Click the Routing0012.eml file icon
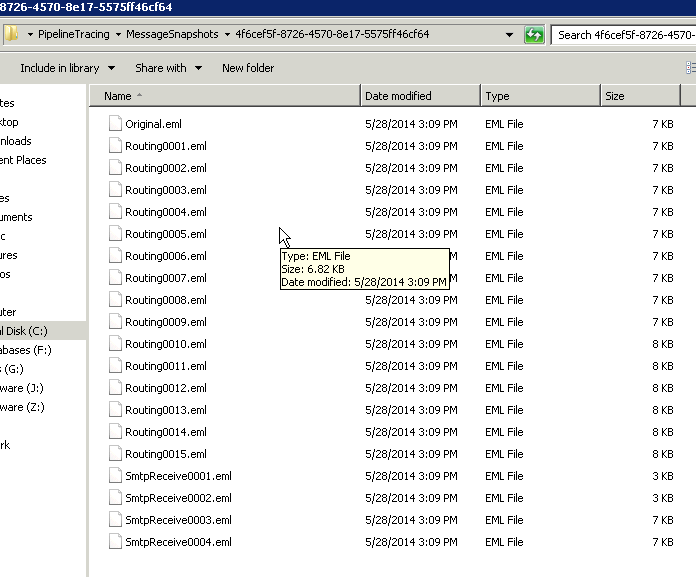 click(x=115, y=387)
